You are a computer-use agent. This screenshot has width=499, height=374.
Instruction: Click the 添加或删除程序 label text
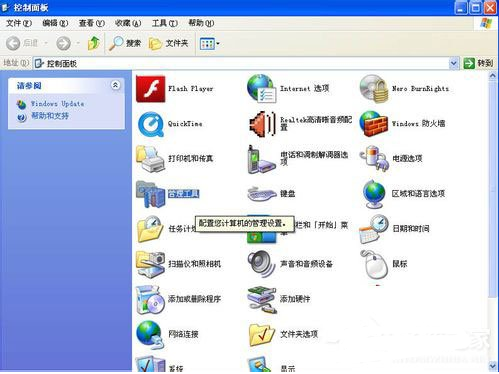click(194, 299)
